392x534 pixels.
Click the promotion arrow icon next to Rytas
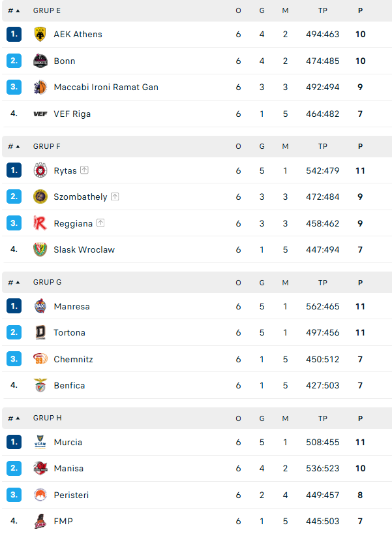coord(84,170)
